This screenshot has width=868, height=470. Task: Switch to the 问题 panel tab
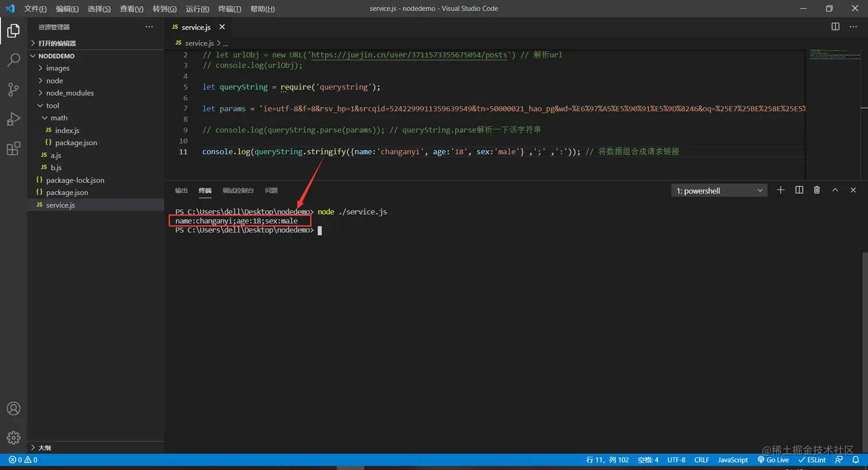point(272,191)
